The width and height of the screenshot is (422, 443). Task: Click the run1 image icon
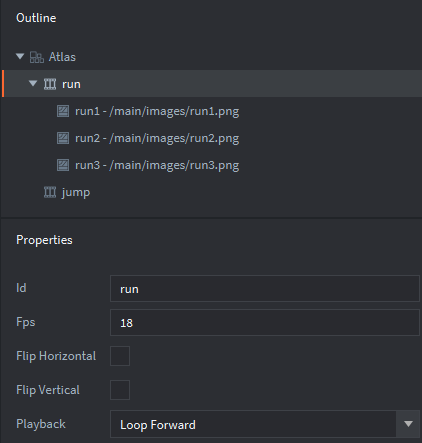pyautogui.click(x=63, y=111)
